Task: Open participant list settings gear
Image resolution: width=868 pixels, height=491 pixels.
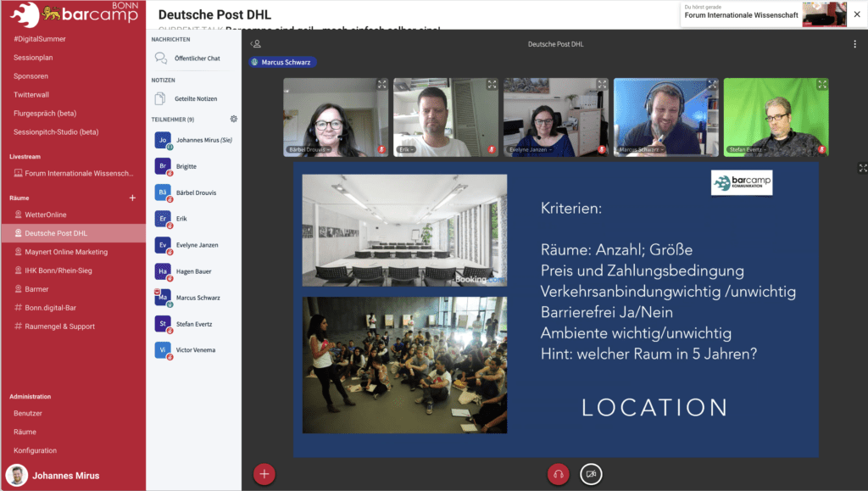Action: (234, 119)
